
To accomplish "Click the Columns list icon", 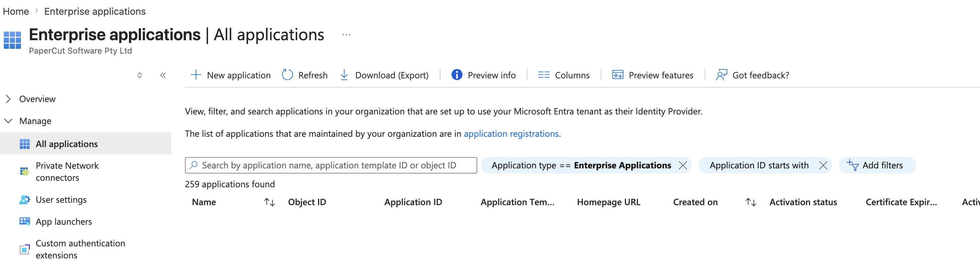I will (x=544, y=75).
